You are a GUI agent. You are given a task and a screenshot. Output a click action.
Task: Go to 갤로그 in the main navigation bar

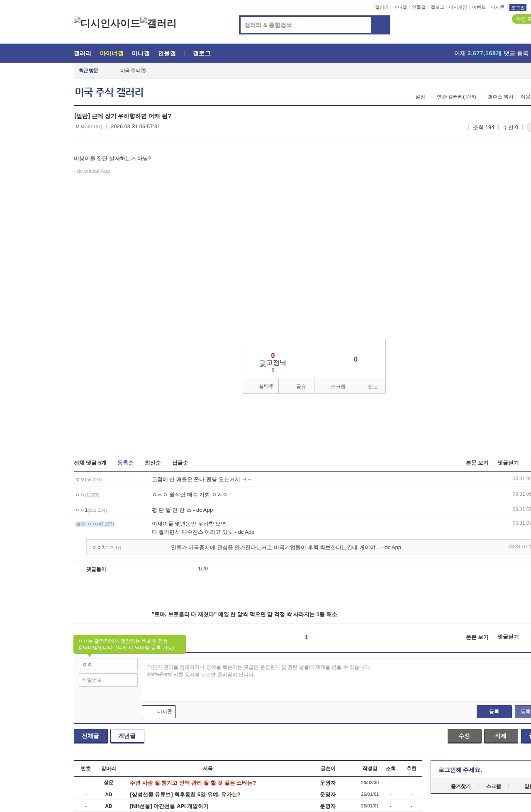(x=202, y=53)
